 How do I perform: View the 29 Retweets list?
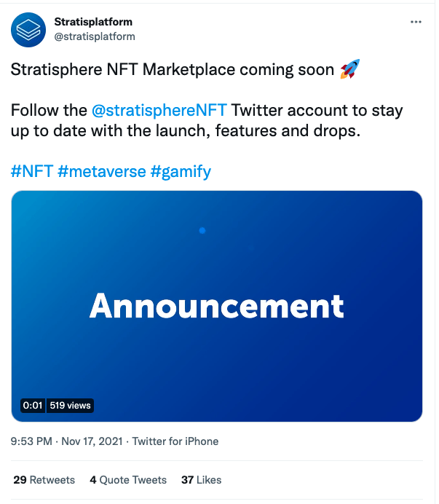coord(44,480)
